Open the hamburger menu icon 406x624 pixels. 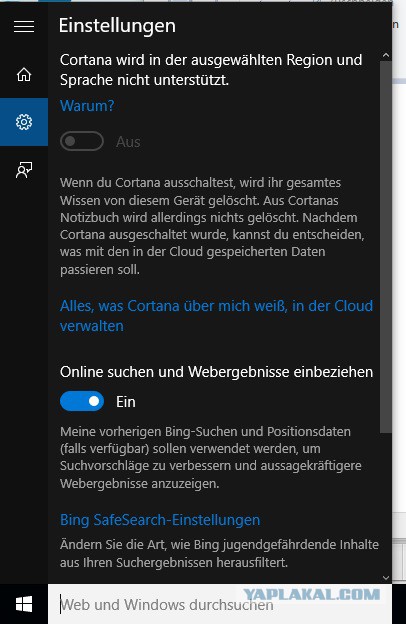(24, 27)
